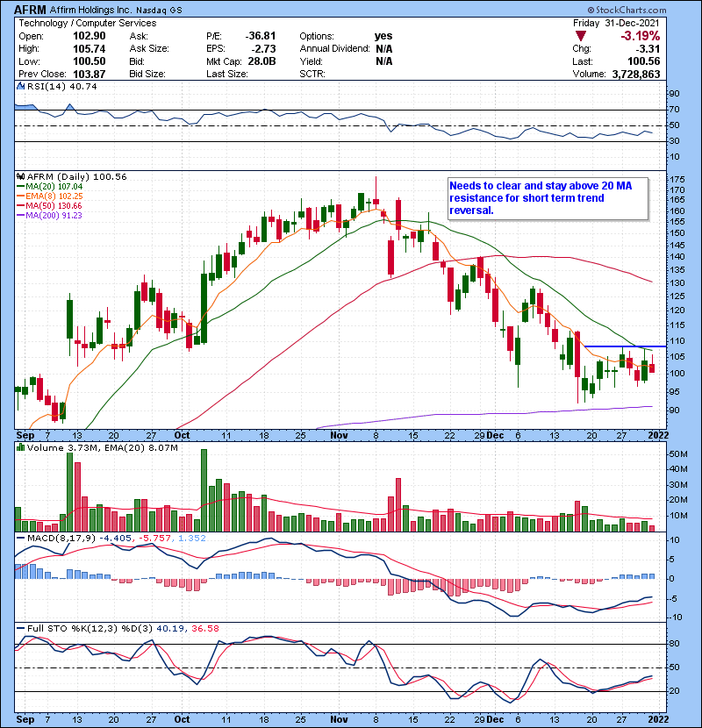Click the MACD(8,17,9) indicator label
702x728 pixels.
click(61, 539)
